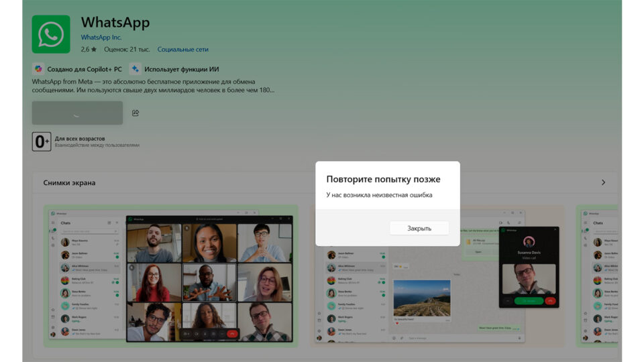Click the Снимки экрана section header
This screenshot has height=362, width=644.
(x=69, y=182)
